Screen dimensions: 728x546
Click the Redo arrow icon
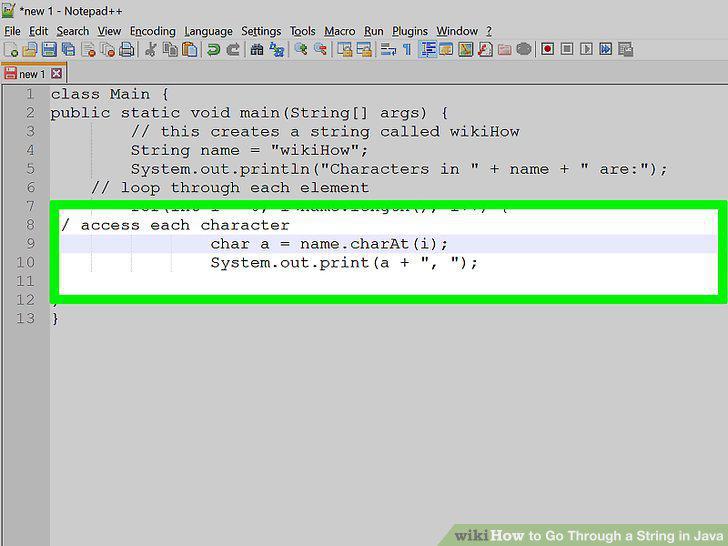233,49
